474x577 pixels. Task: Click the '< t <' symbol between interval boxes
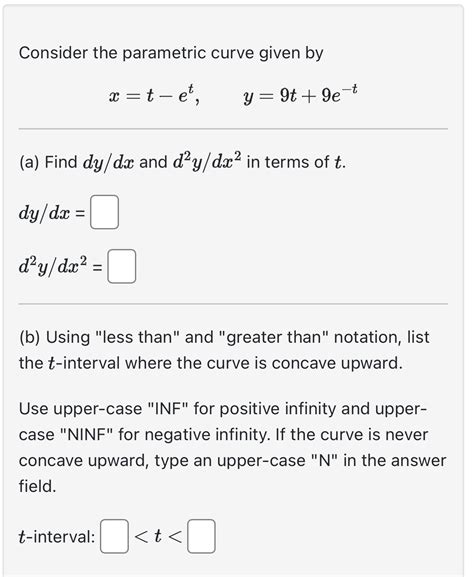coord(158,537)
